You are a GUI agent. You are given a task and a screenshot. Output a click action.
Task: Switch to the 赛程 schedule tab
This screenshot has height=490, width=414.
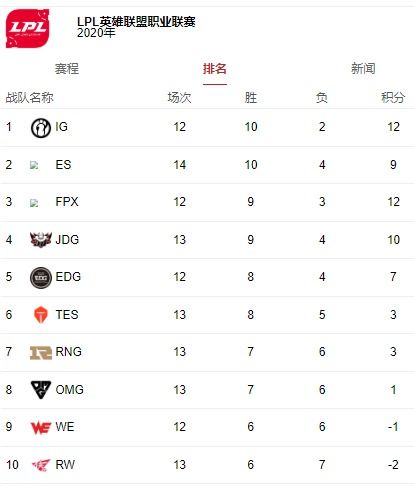[x=67, y=69]
